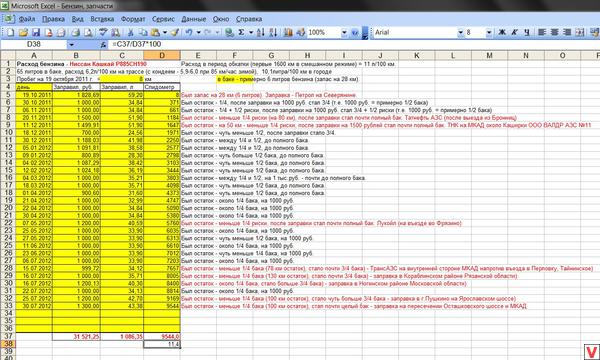The height and width of the screenshot is (360, 600).
Task: Select row 37 by its header
Action: click(8, 336)
